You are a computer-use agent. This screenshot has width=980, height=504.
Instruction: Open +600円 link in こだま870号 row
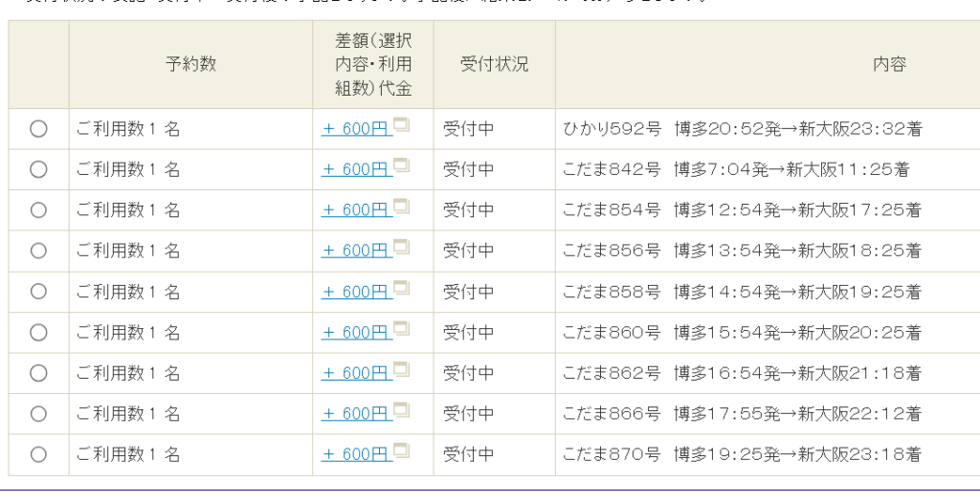pos(356,454)
